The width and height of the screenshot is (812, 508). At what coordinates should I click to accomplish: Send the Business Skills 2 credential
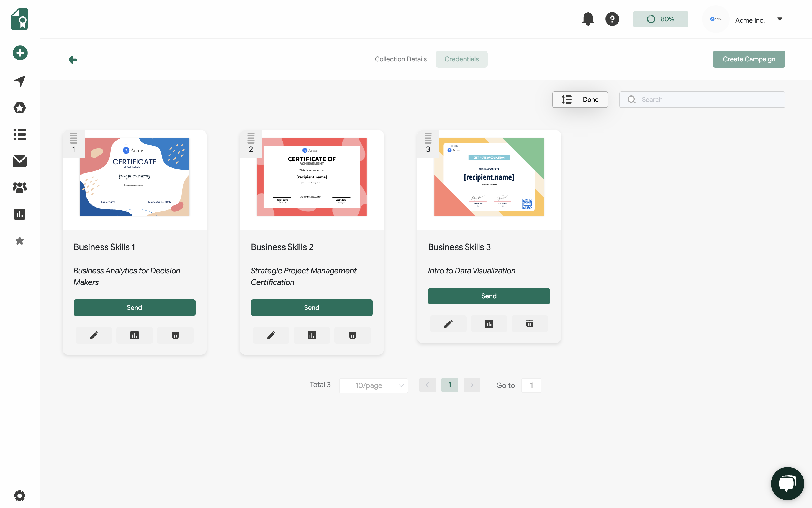click(312, 307)
